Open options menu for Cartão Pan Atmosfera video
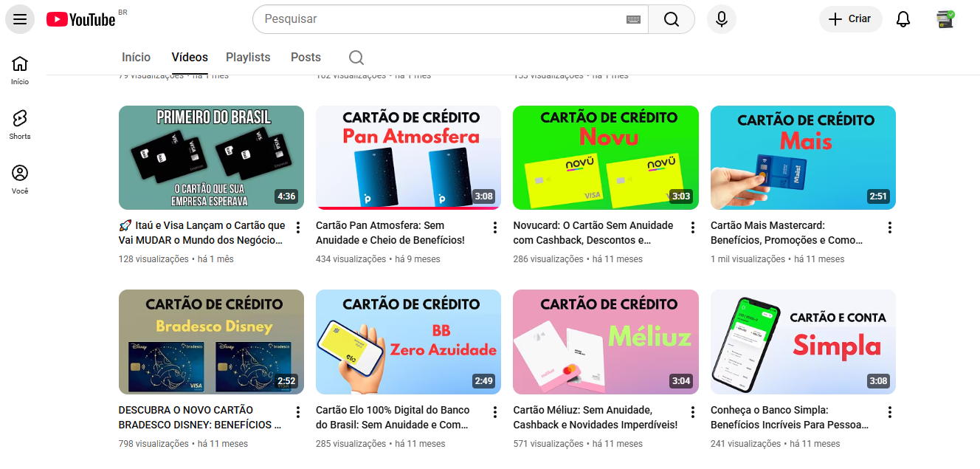The image size is (980, 469). coord(495,227)
